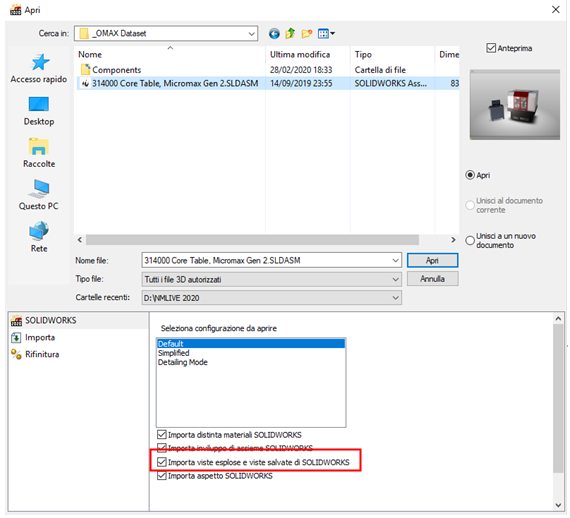
Task: Click the SOLIDWORKS Ass... type cell
Action: click(x=390, y=84)
